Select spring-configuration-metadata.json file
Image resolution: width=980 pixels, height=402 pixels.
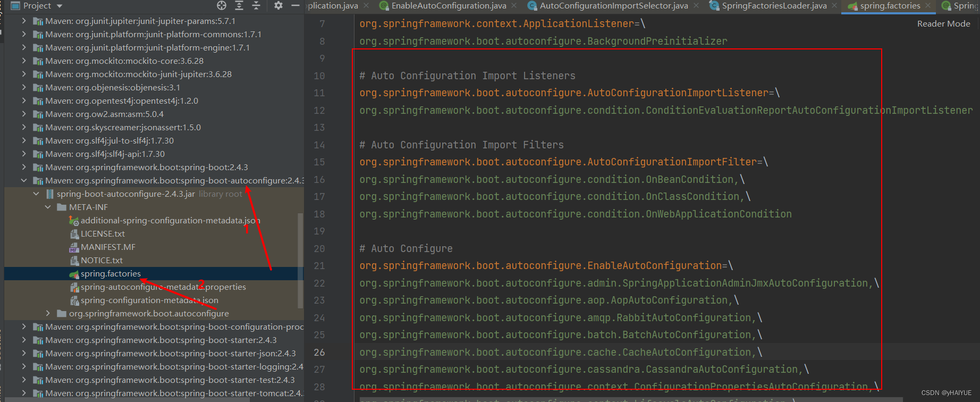pos(149,300)
